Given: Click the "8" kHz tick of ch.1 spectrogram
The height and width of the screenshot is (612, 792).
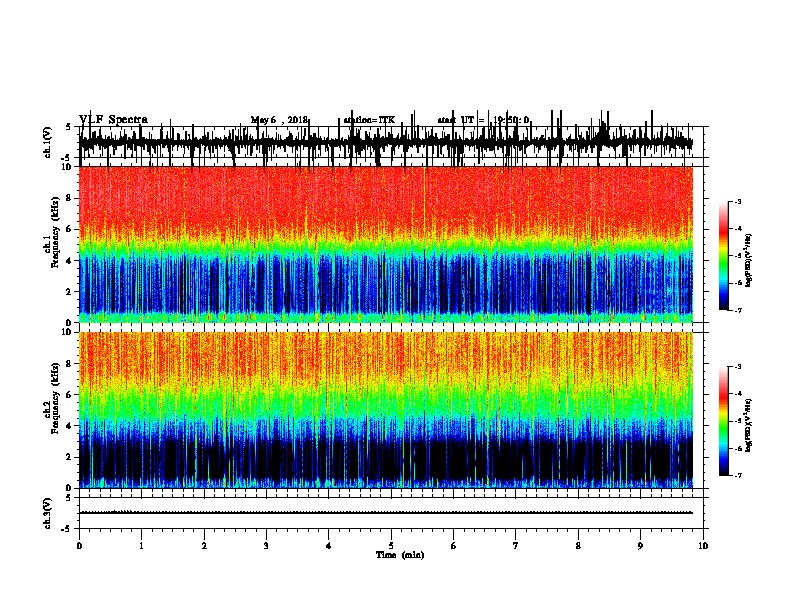Looking at the screenshot, I should 69,198.
